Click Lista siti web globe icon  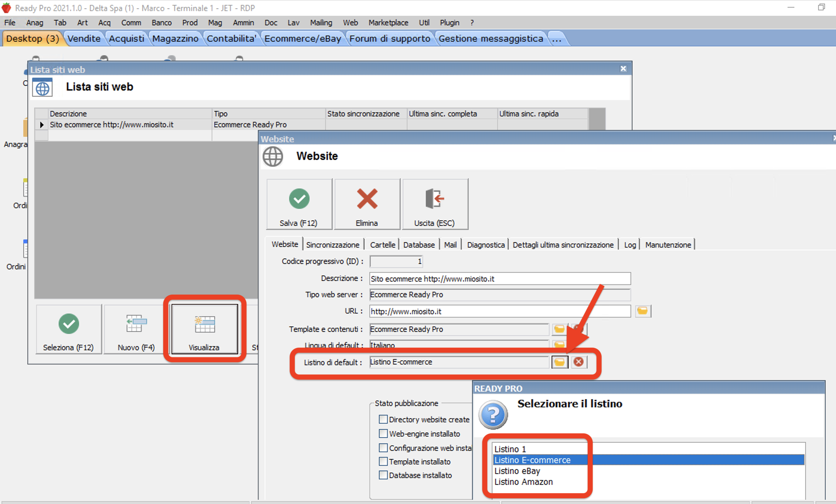pos(43,88)
